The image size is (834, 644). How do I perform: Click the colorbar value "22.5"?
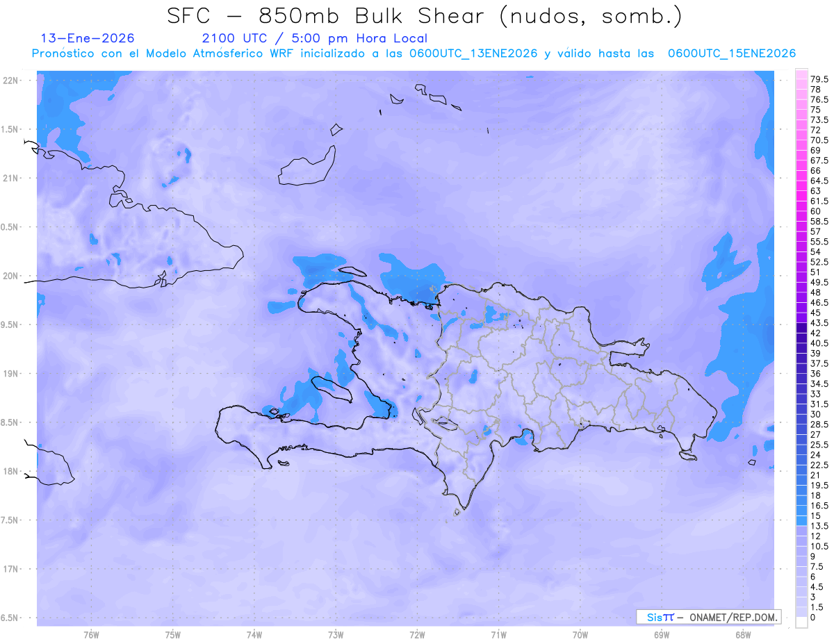(x=819, y=465)
